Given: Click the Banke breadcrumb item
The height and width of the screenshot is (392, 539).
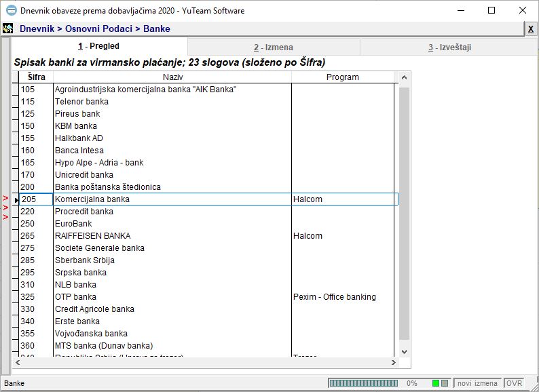Looking at the screenshot, I should pyautogui.click(x=157, y=28).
